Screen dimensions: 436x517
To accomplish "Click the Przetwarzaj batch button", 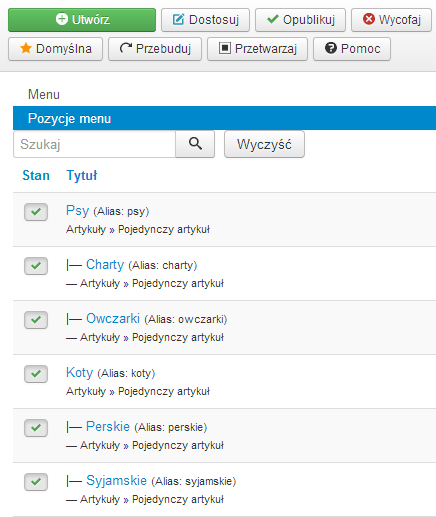I will 257,49.
